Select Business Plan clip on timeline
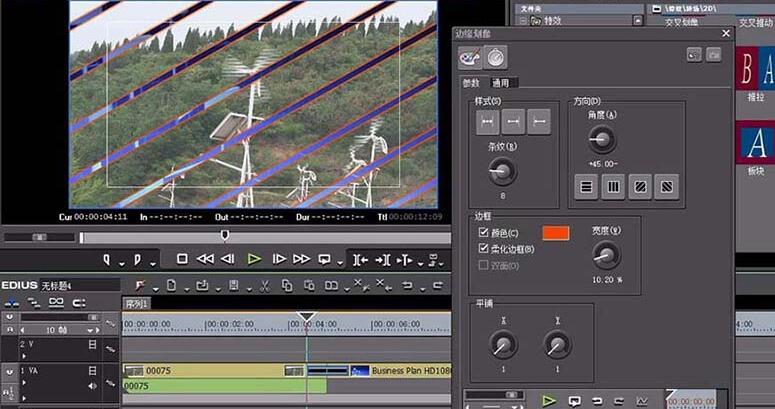The height and width of the screenshot is (409, 775). pos(401,370)
